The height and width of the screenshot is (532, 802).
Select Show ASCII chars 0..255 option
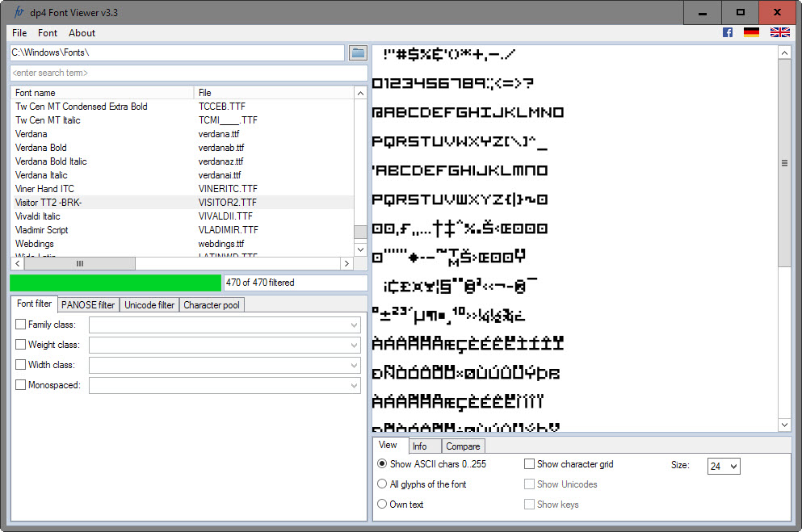click(x=381, y=464)
